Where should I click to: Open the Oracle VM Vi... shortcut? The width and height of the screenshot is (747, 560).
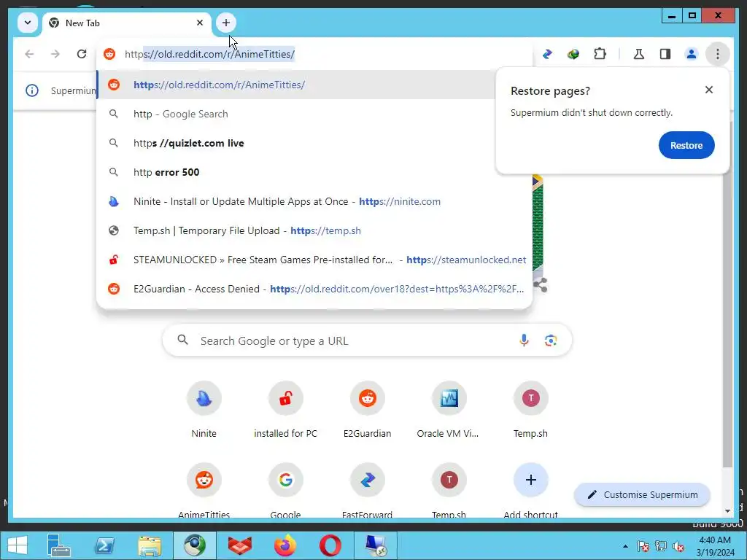(449, 411)
